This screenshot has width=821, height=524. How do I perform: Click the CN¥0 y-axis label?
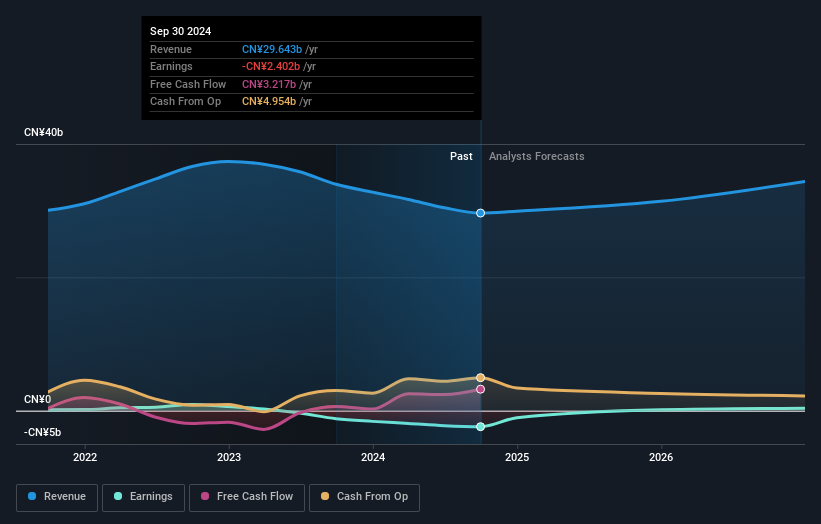point(38,399)
